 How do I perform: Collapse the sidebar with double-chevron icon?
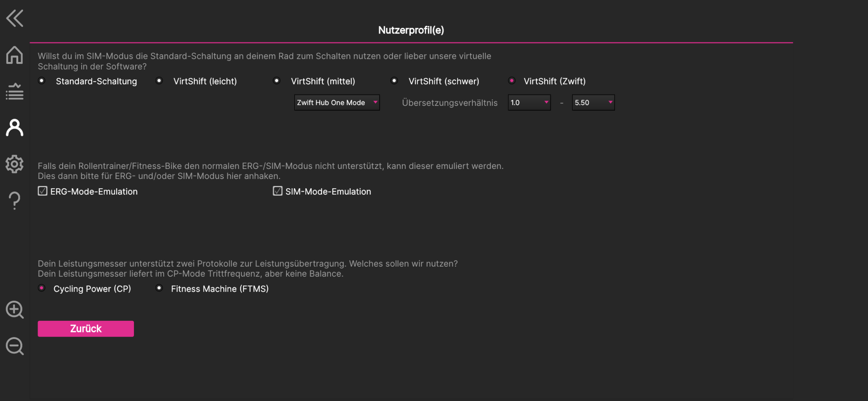coord(15,18)
